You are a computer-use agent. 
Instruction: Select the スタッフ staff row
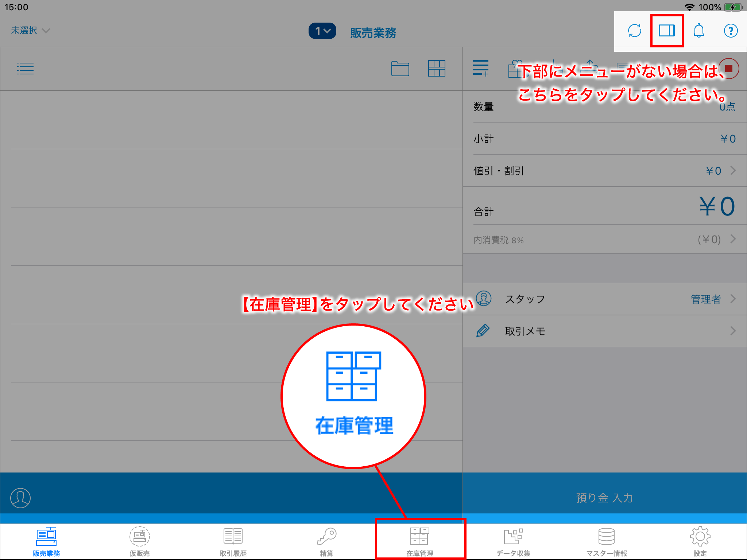(604, 299)
